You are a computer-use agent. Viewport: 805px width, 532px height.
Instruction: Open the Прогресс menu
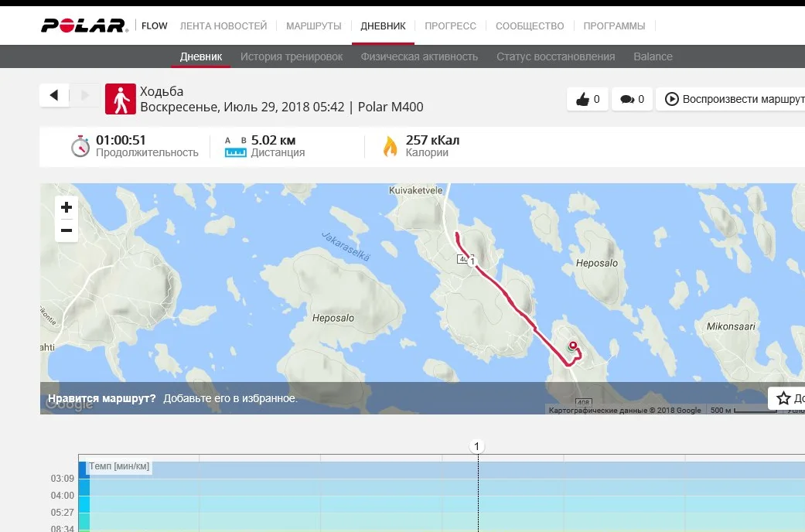450,26
